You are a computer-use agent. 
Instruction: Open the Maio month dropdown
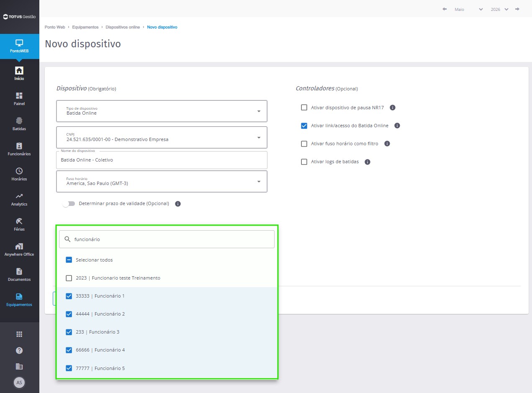point(468,9)
